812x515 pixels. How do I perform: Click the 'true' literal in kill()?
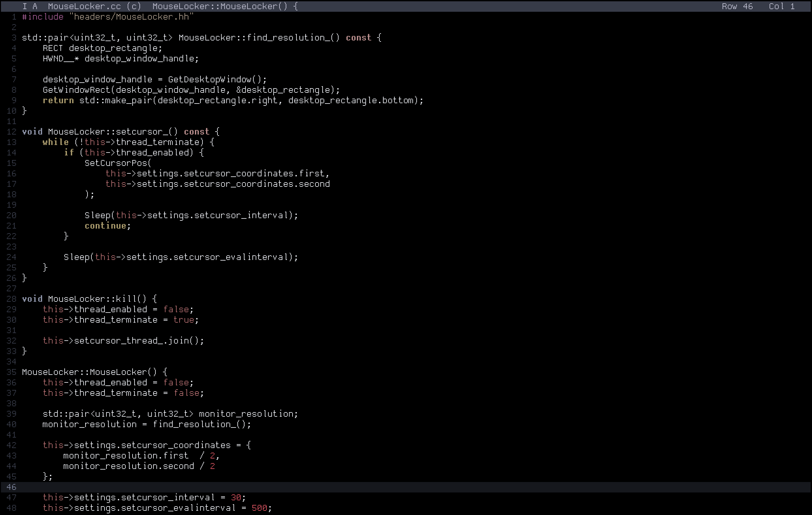coord(183,320)
